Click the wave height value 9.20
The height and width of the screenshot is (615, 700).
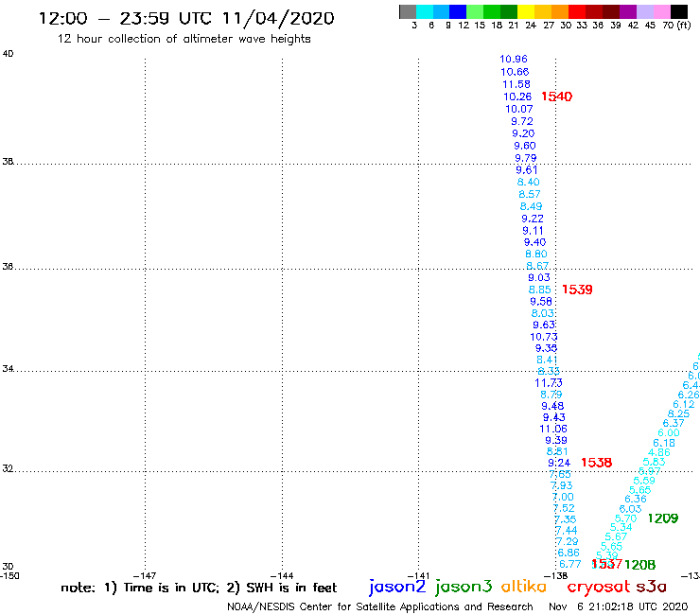coord(523,133)
